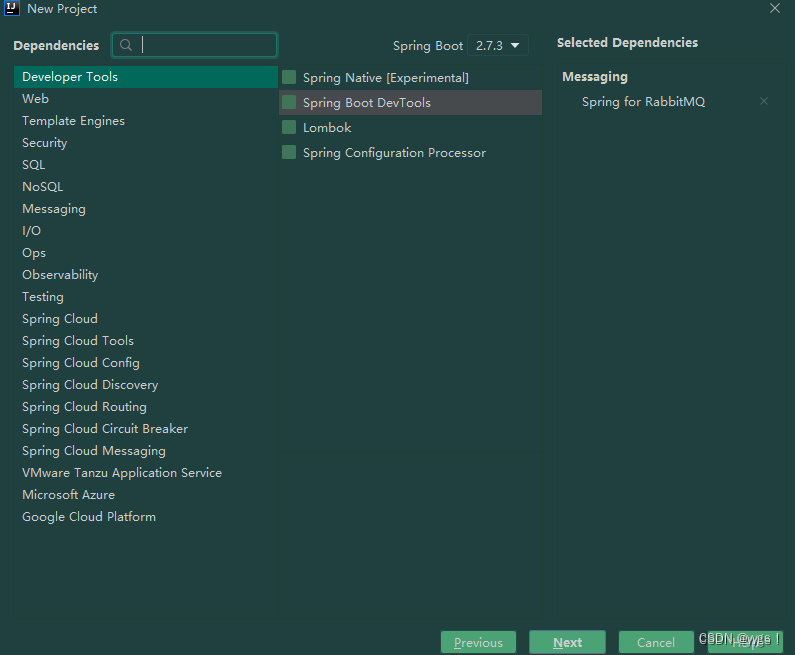This screenshot has width=795, height=655.
Task: Choose VMware Tanzu Application Service category
Action: [146, 473]
